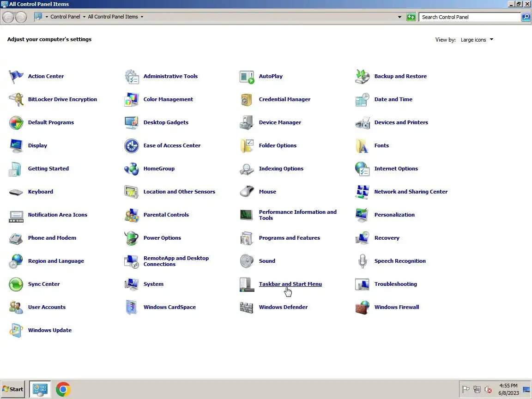
Task: Click the System link
Action: coord(153,284)
